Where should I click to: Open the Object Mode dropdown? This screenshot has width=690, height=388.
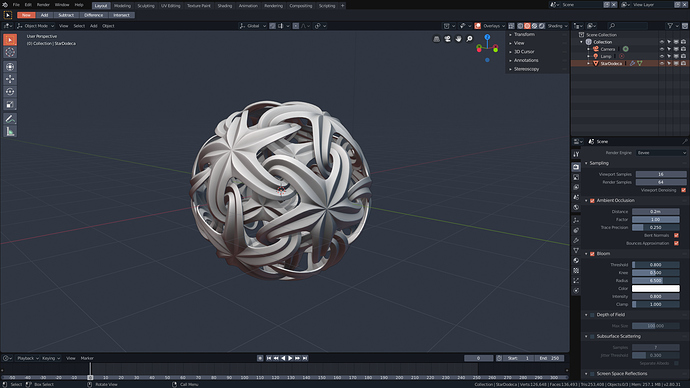click(x=36, y=26)
